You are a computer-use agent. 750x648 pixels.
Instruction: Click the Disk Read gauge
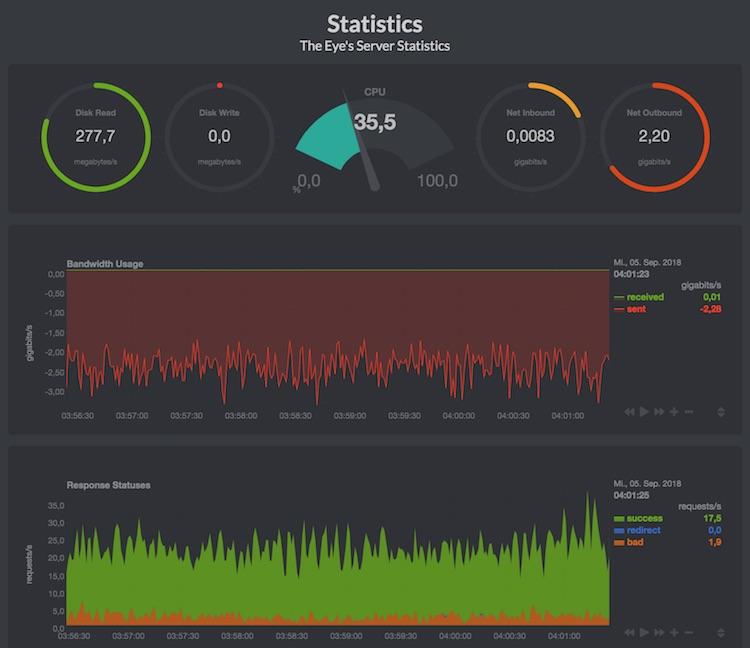point(96,137)
